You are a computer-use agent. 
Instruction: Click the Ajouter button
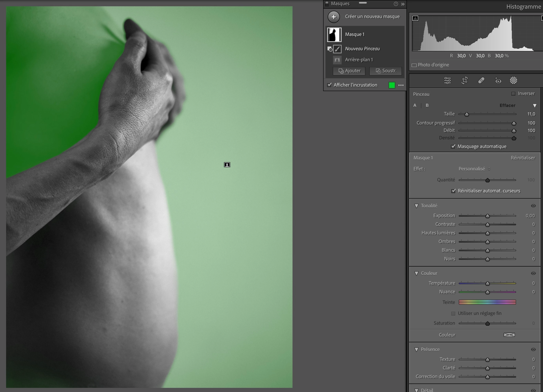coord(349,71)
